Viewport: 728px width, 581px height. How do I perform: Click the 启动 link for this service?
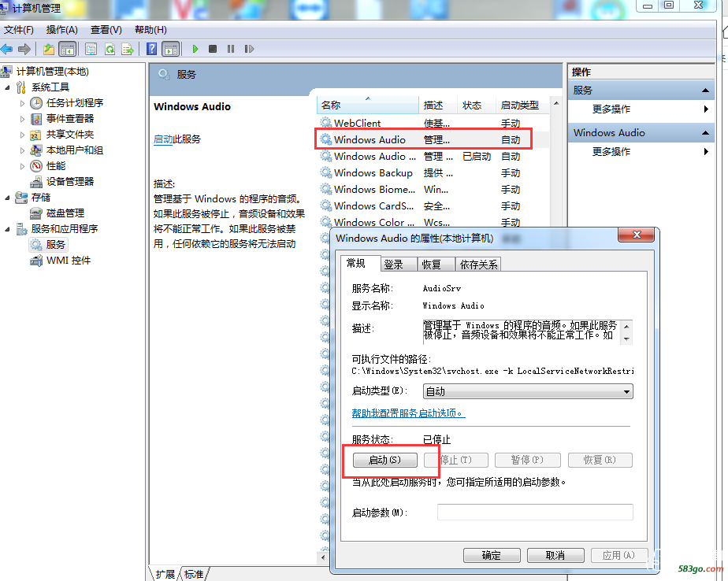(163, 139)
